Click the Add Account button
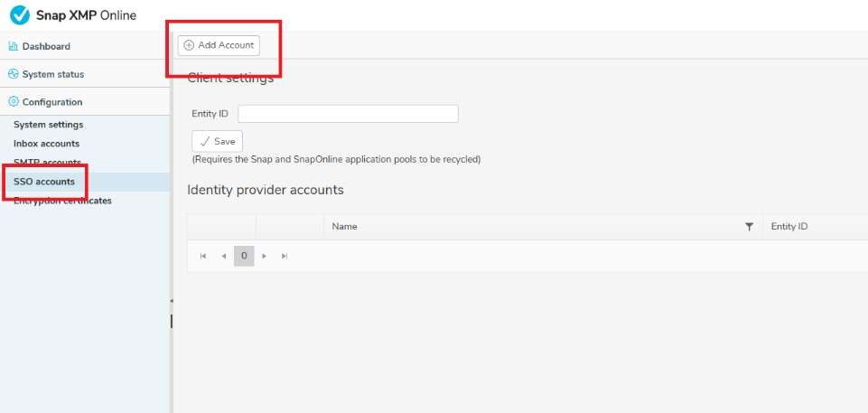868x413 pixels. (x=219, y=45)
